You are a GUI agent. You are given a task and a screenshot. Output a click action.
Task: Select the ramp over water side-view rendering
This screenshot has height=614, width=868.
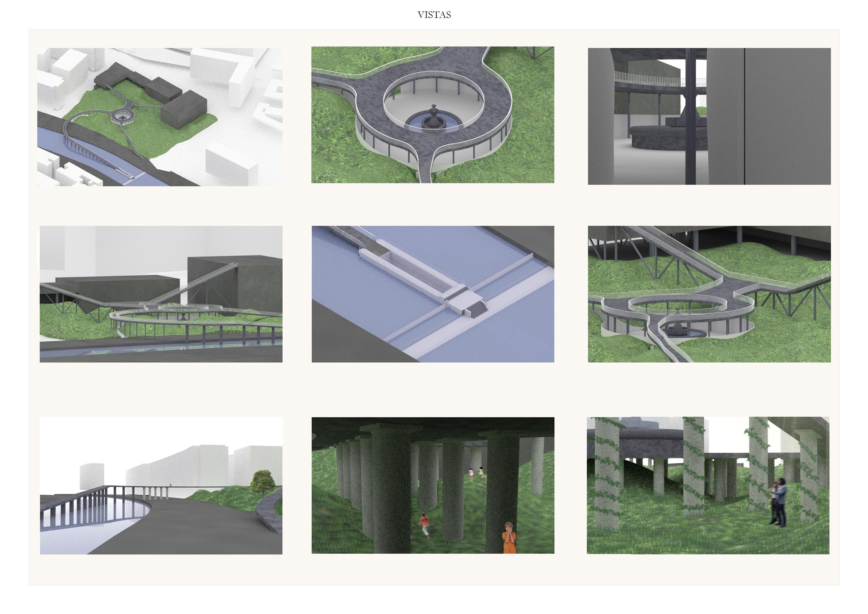pos(161,294)
